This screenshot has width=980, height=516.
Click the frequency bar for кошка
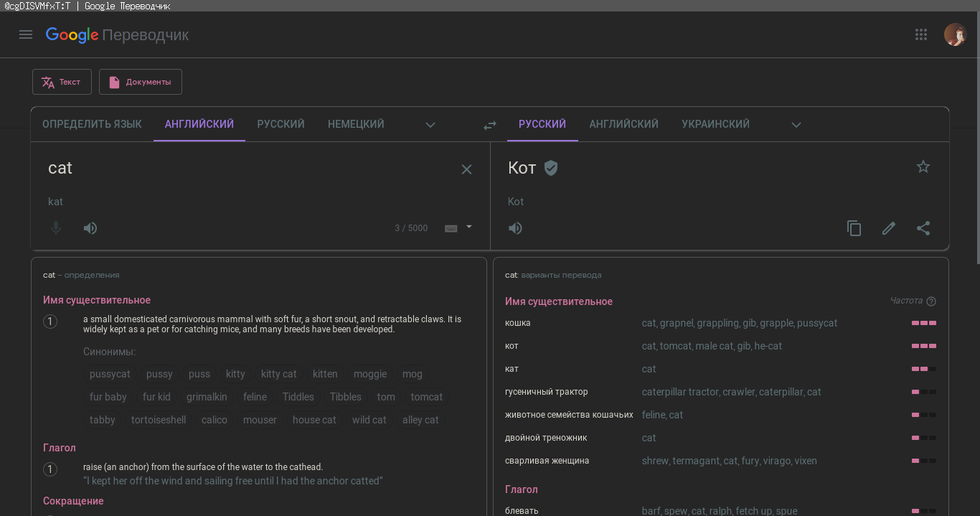924,323
